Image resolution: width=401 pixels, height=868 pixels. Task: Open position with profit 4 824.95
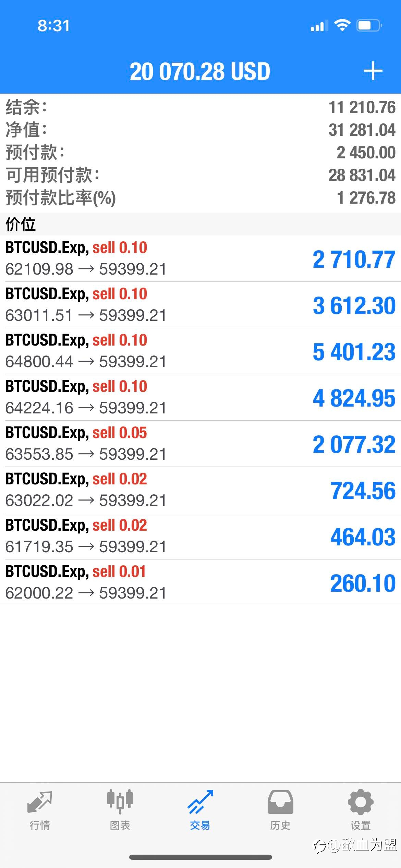pyautogui.click(x=200, y=397)
